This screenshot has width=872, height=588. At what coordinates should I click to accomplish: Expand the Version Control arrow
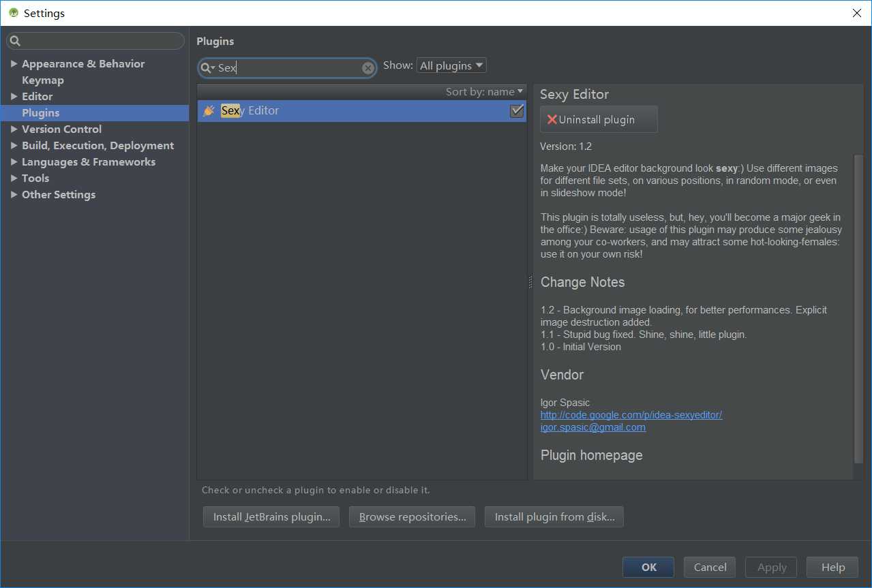pos(14,129)
